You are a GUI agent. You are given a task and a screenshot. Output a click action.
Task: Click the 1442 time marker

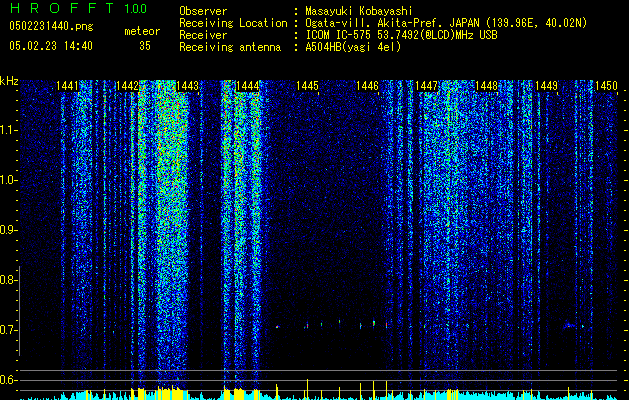pos(127,86)
